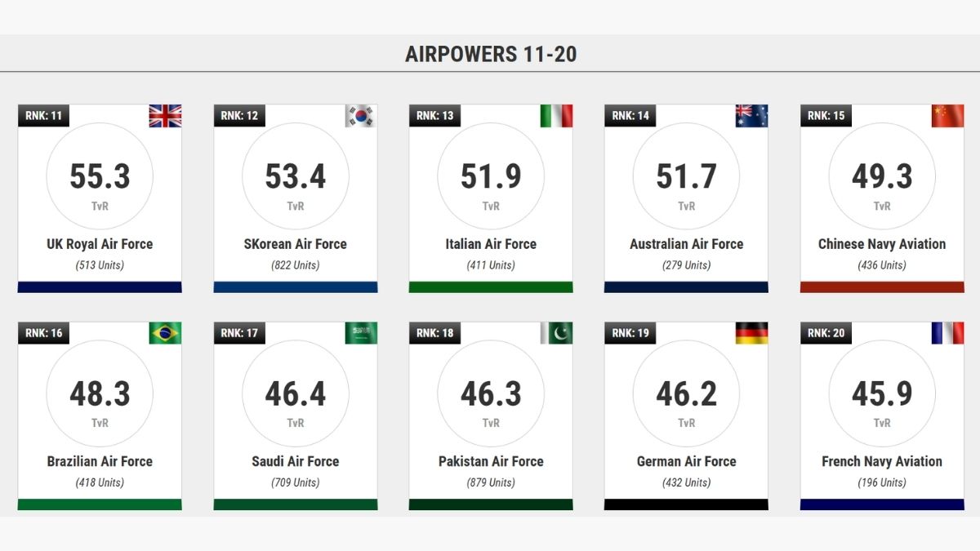Click the South Korea flag icon

coord(361,116)
